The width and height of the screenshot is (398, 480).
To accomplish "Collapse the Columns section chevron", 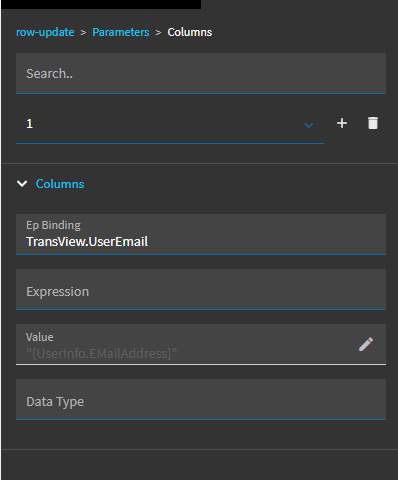I will (22, 184).
